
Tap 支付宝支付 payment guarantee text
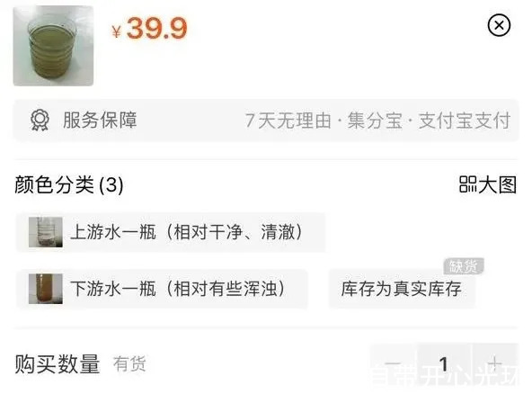465,121
